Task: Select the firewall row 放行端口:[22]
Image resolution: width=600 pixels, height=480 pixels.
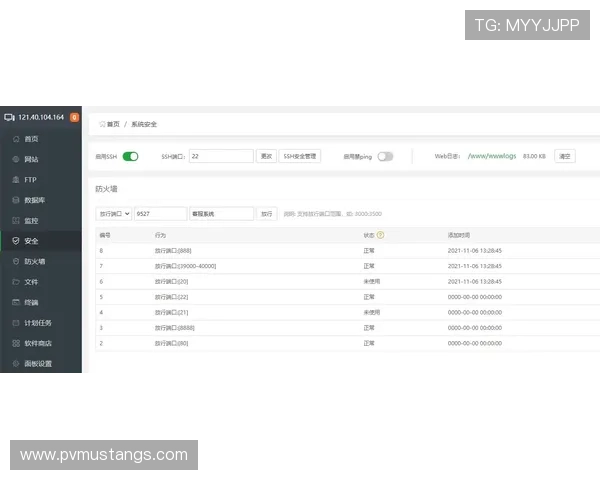Action: [347, 297]
